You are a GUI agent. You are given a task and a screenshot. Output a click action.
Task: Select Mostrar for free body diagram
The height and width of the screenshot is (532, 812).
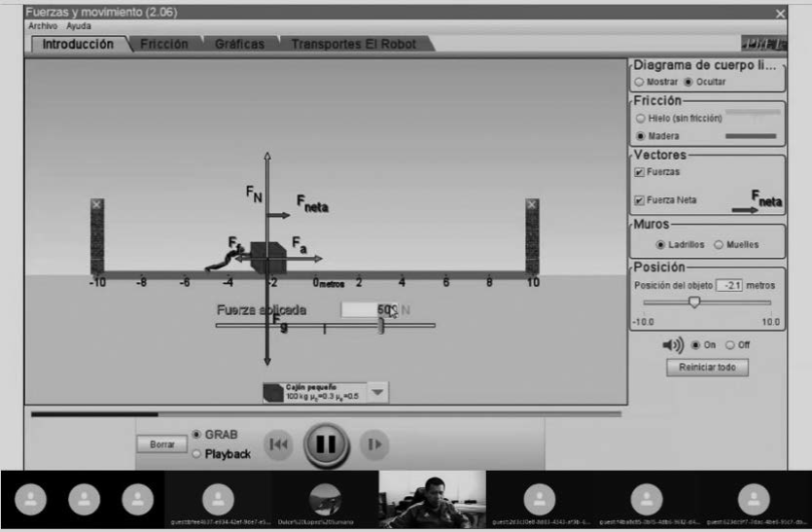tap(639, 82)
